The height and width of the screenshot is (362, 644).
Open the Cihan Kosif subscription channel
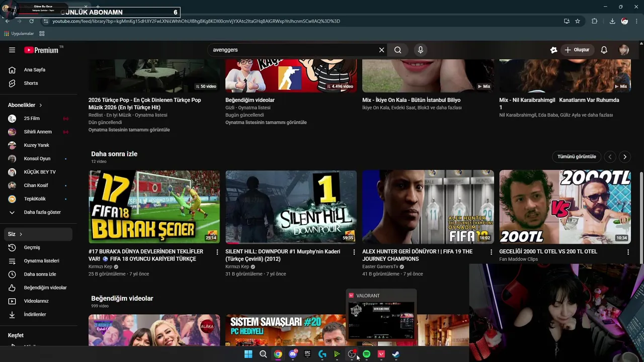coord(39,186)
